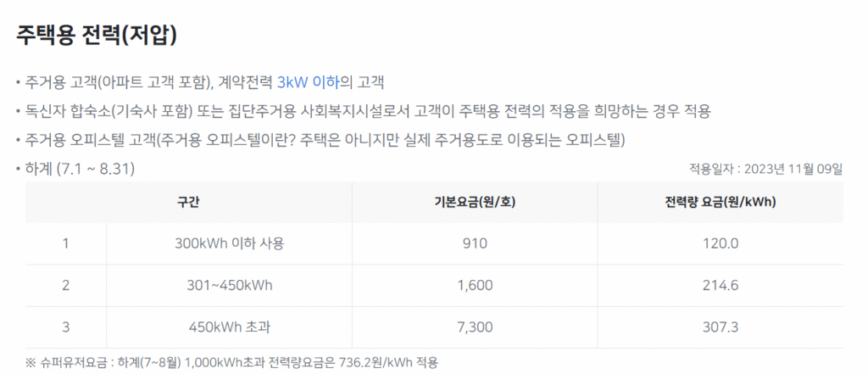This screenshot has height=374, width=868.
Task: Click the 슈퍼유저요금 footnote text
Action: 233,362
